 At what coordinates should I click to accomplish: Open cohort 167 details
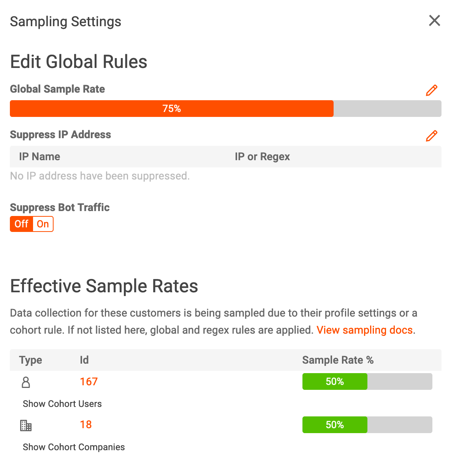coord(89,381)
